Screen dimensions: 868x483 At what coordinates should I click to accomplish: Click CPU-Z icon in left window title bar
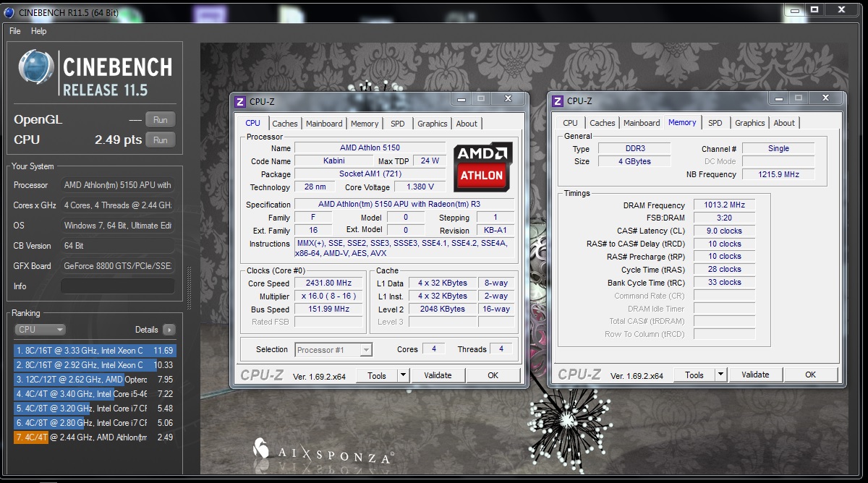pos(241,101)
